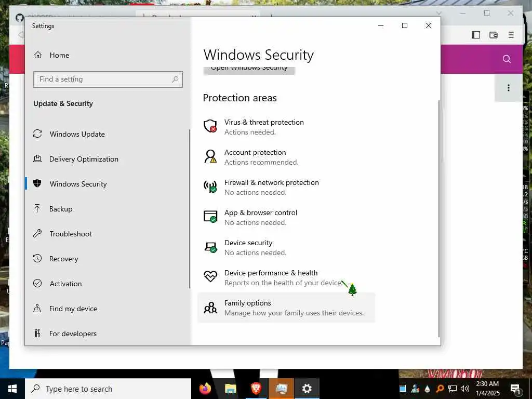Screen dimensions: 532x399
Task: Click the left navigation pane scrollbar
Action: pos(189,209)
